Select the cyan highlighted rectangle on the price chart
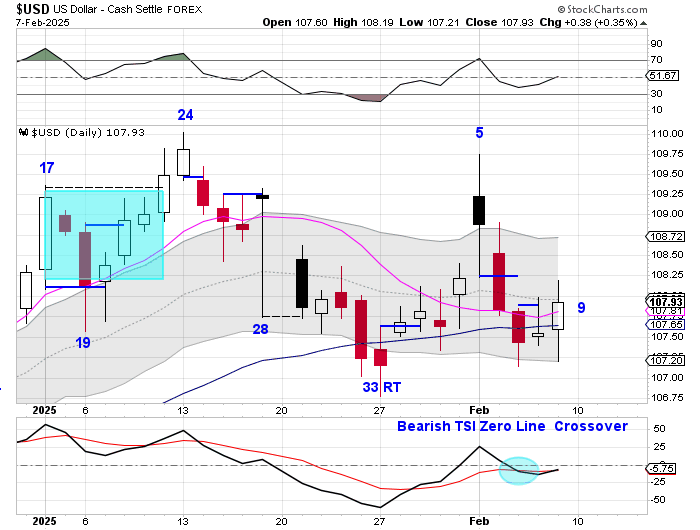Image resolution: width=700 pixels, height=530 pixels. 104,233
